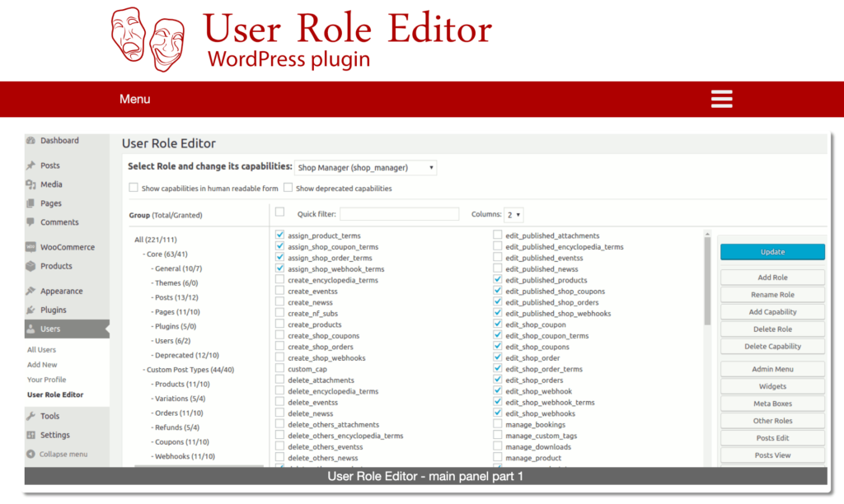Viewport: 844px width, 504px height.
Task: Open Your Profile submenu item
Action: (x=47, y=380)
